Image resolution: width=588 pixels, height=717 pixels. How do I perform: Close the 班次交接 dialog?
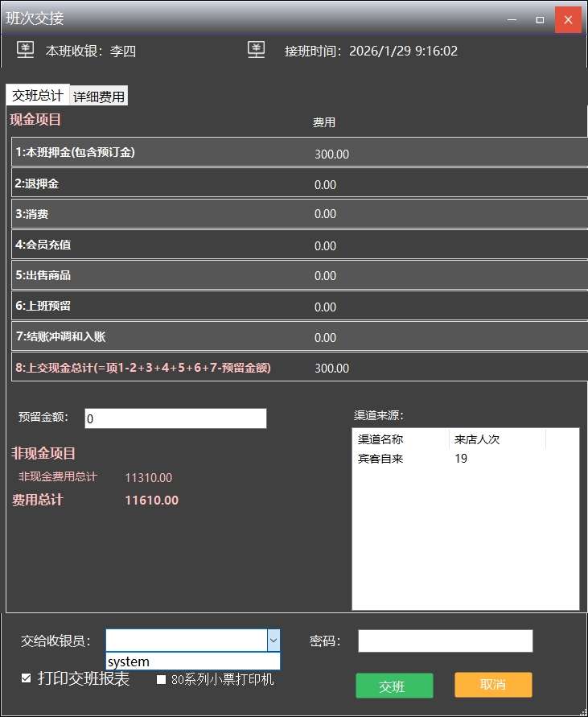[568, 19]
